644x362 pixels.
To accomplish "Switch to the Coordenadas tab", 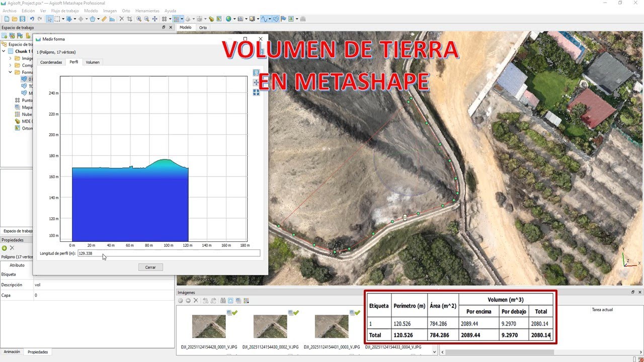I will (x=51, y=62).
